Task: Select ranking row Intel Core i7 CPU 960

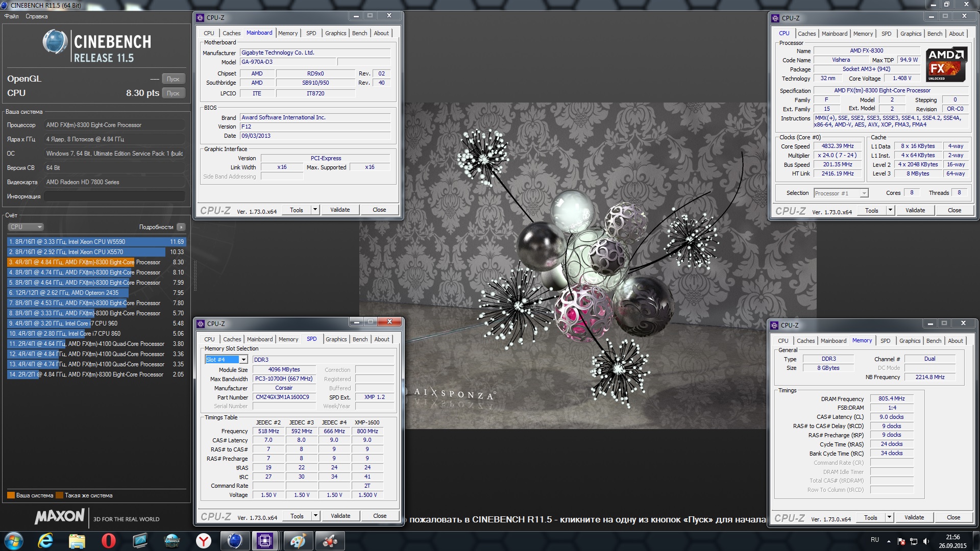Action: pyautogui.click(x=96, y=323)
